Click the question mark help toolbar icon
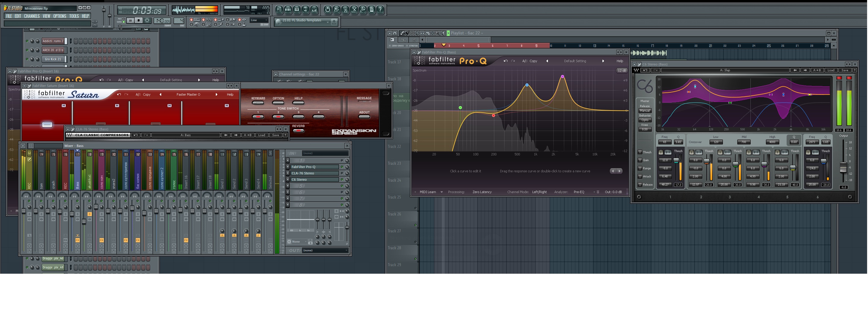Image resolution: width=868 pixels, height=309 pixels. click(x=380, y=10)
